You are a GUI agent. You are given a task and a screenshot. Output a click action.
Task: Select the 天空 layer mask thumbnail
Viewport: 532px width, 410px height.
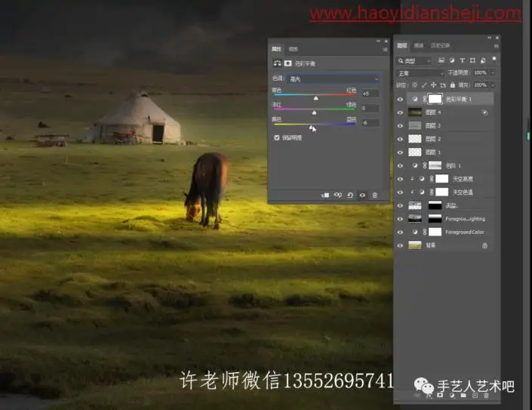[x=435, y=205]
